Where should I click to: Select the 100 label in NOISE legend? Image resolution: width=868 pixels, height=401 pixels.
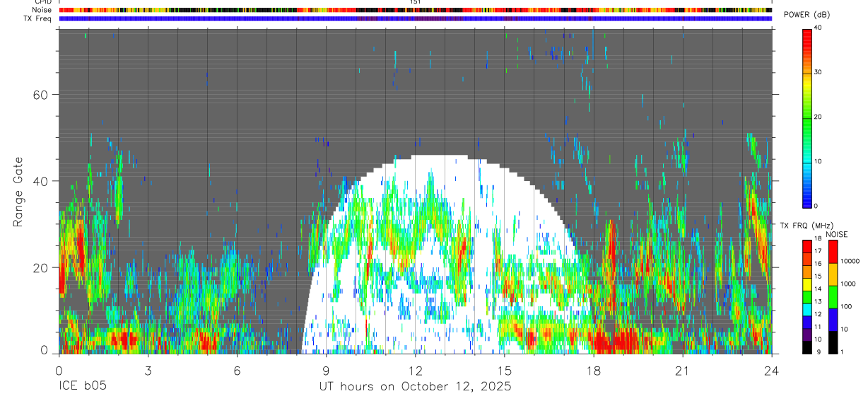[845, 306]
